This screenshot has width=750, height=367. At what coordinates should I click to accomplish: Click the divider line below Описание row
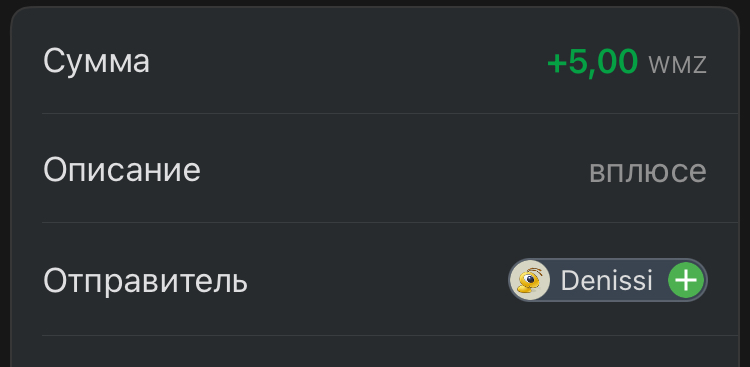point(390,222)
